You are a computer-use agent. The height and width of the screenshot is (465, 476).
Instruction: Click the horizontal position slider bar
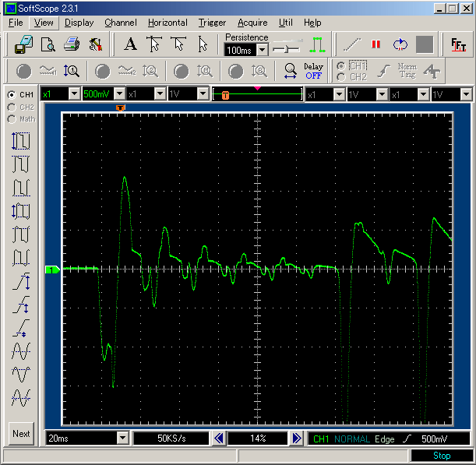pyautogui.click(x=257, y=94)
